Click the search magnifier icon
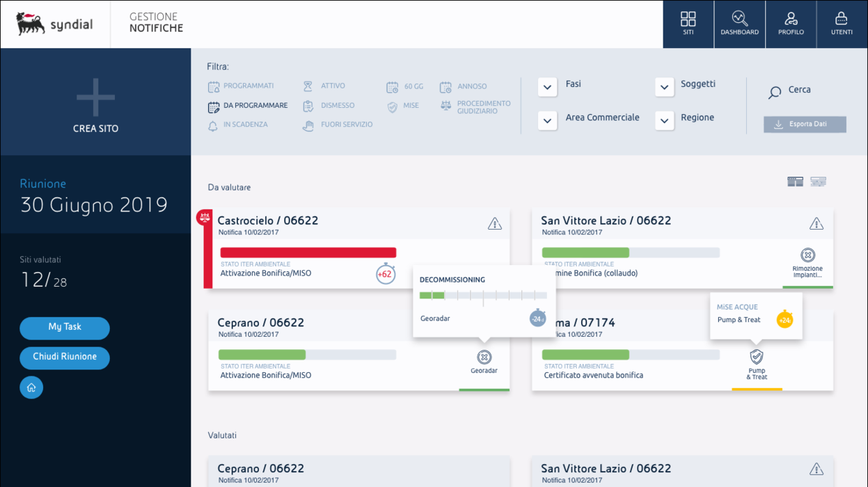This screenshot has height=487, width=868. pos(774,93)
